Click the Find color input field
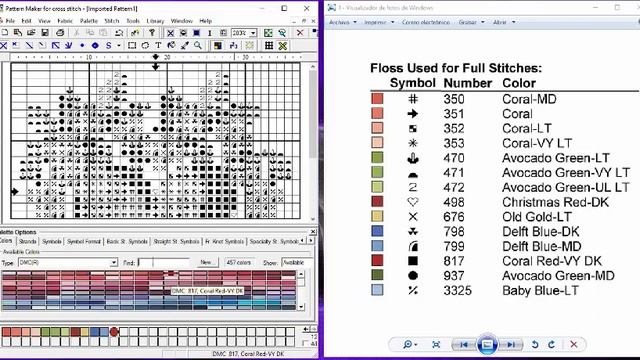 point(164,262)
